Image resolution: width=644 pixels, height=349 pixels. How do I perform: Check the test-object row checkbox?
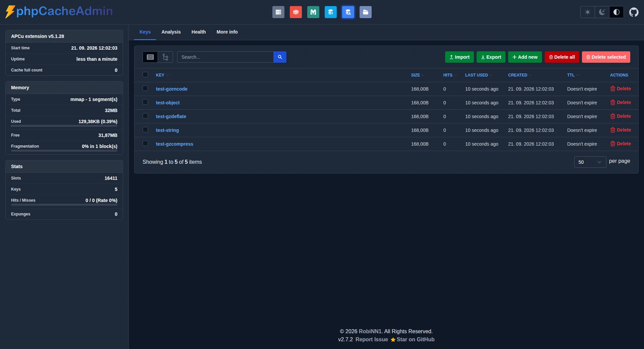[145, 102]
